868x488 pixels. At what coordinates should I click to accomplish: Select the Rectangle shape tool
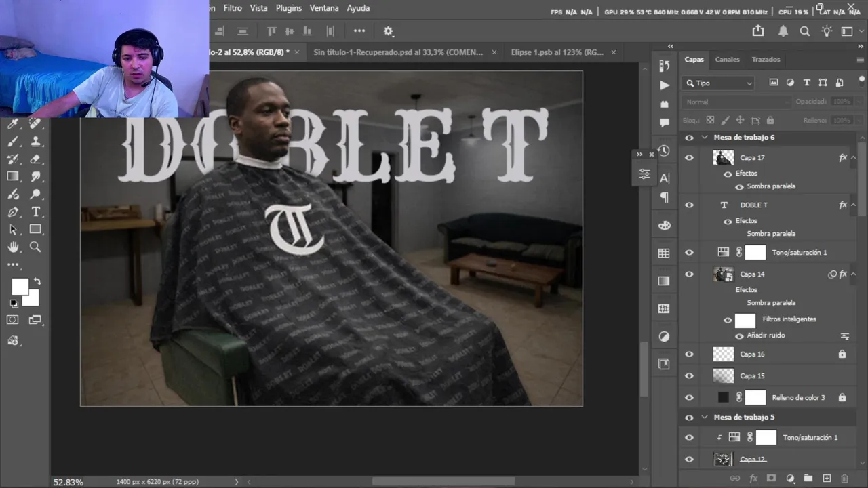click(x=35, y=230)
